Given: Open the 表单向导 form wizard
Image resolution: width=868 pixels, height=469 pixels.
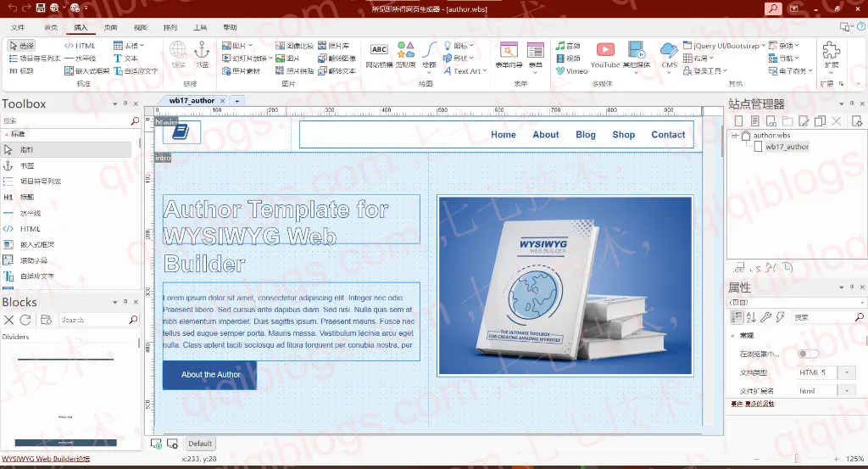Looking at the screenshot, I should [509, 54].
